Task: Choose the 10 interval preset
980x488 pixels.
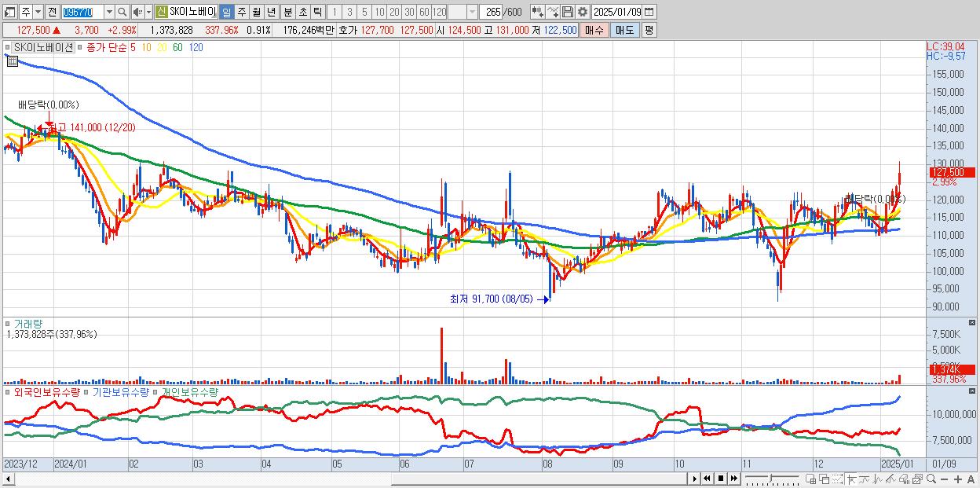Action: pos(379,12)
